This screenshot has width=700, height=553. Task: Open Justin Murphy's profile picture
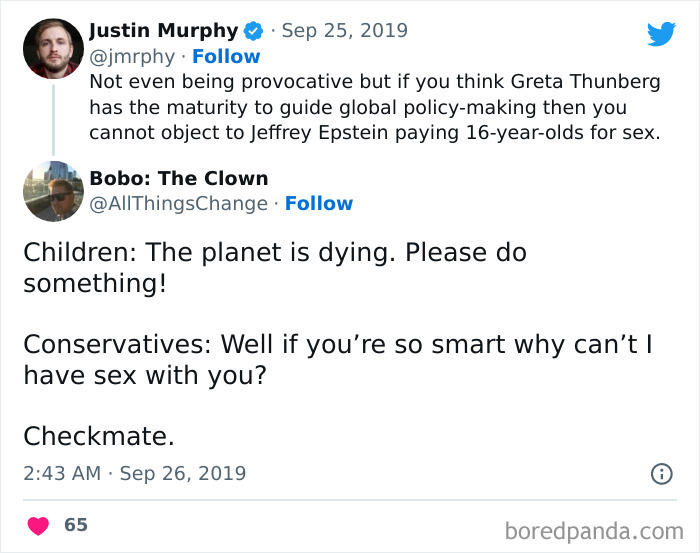point(53,49)
